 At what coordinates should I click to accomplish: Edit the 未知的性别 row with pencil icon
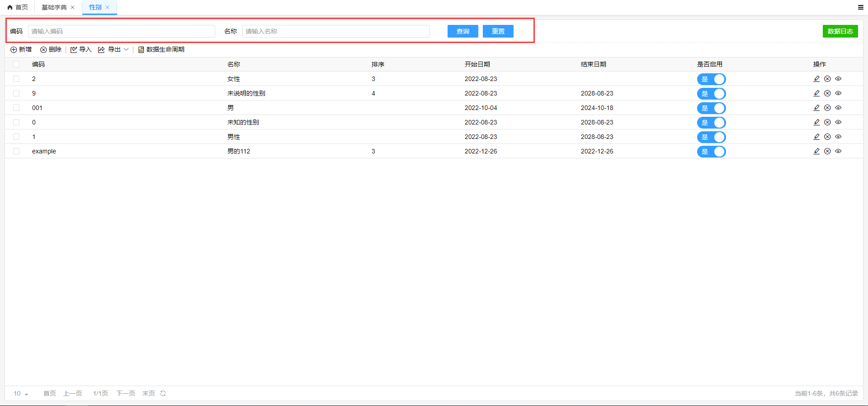[x=816, y=122]
